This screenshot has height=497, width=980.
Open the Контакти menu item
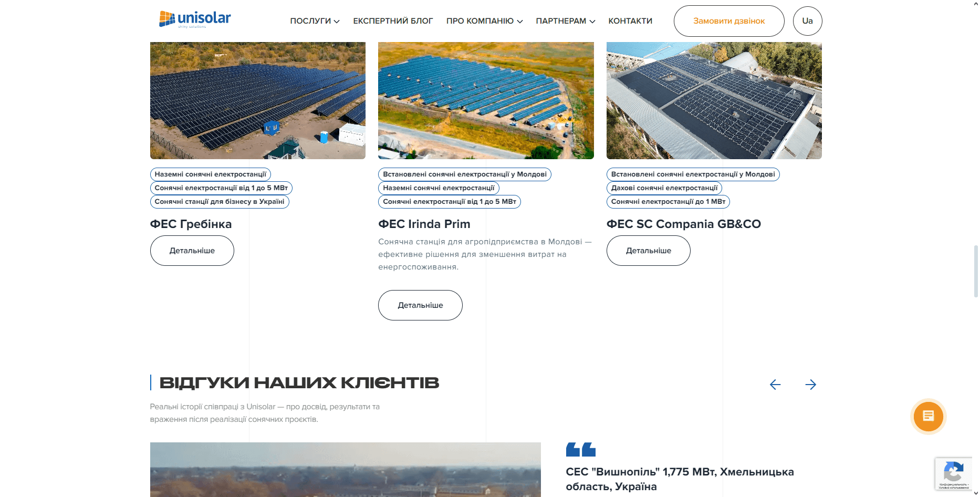point(630,21)
